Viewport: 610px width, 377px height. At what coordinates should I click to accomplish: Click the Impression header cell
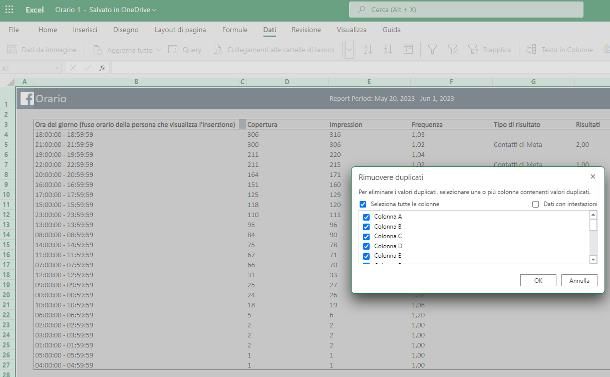click(x=369, y=124)
